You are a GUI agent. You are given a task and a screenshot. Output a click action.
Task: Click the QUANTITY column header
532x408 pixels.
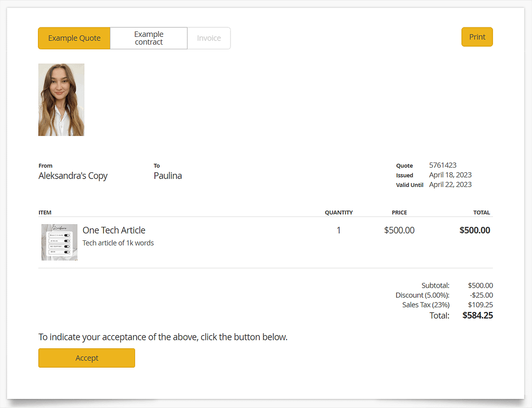pos(339,212)
